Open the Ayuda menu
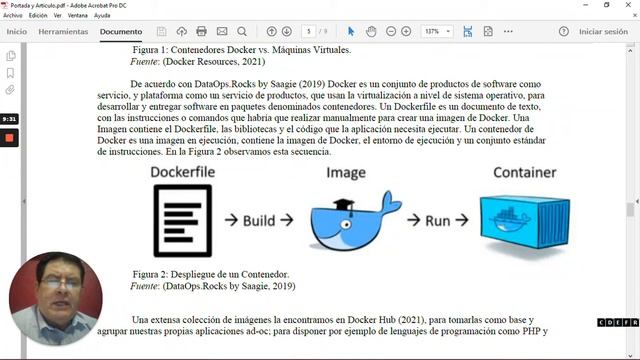640x360 pixels. pyautogui.click(x=102, y=16)
